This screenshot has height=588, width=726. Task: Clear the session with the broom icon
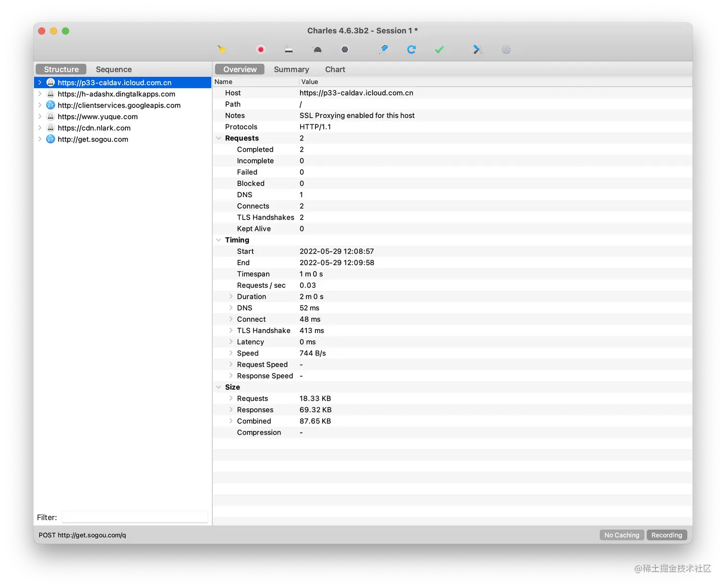pyautogui.click(x=221, y=49)
